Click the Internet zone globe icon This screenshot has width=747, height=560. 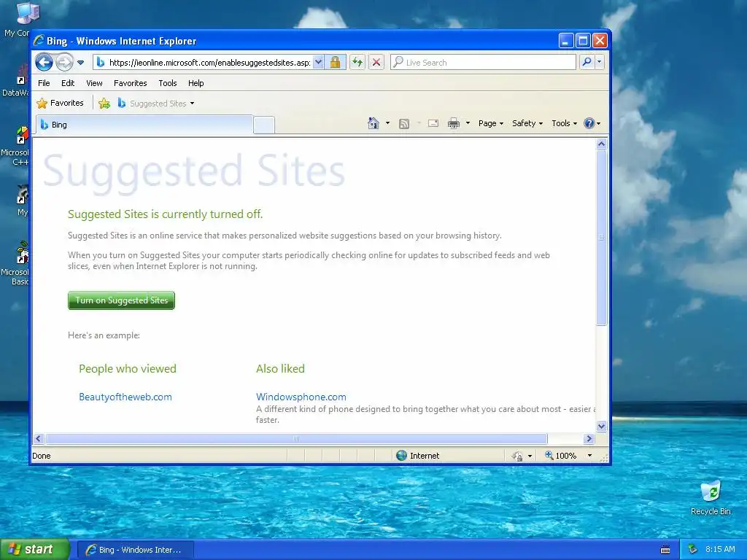402,456
